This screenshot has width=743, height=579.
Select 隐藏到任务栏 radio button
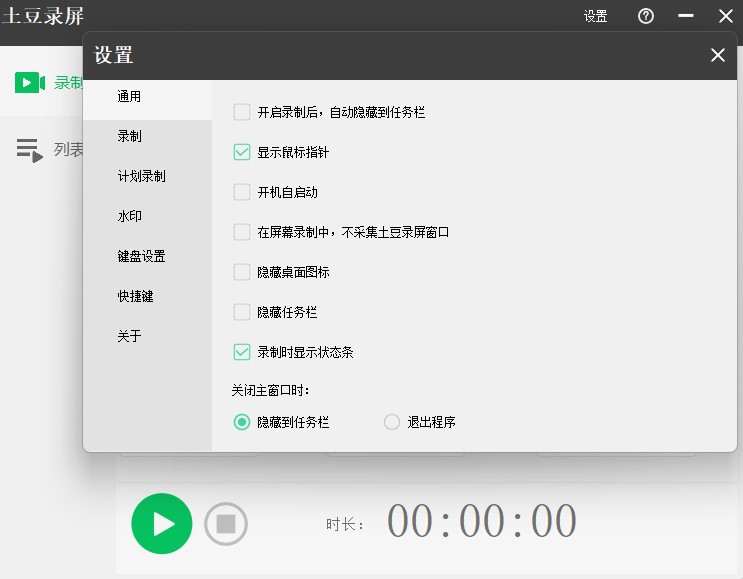click(242, 422)
